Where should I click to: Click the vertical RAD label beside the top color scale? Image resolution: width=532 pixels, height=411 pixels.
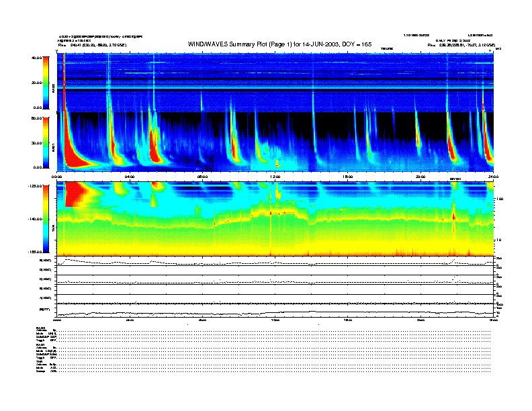pyautogui.click(x=53, y=88)
